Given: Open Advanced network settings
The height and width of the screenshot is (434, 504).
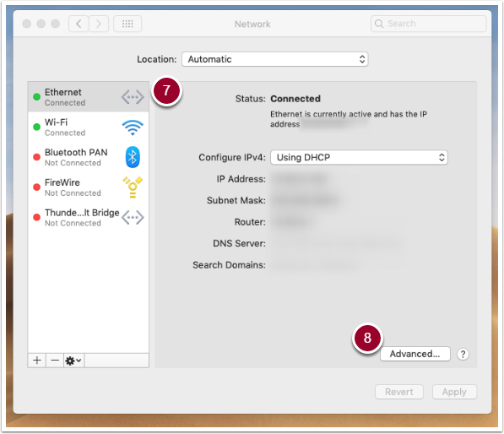Looking at the screenshot, I should point(415,354).
